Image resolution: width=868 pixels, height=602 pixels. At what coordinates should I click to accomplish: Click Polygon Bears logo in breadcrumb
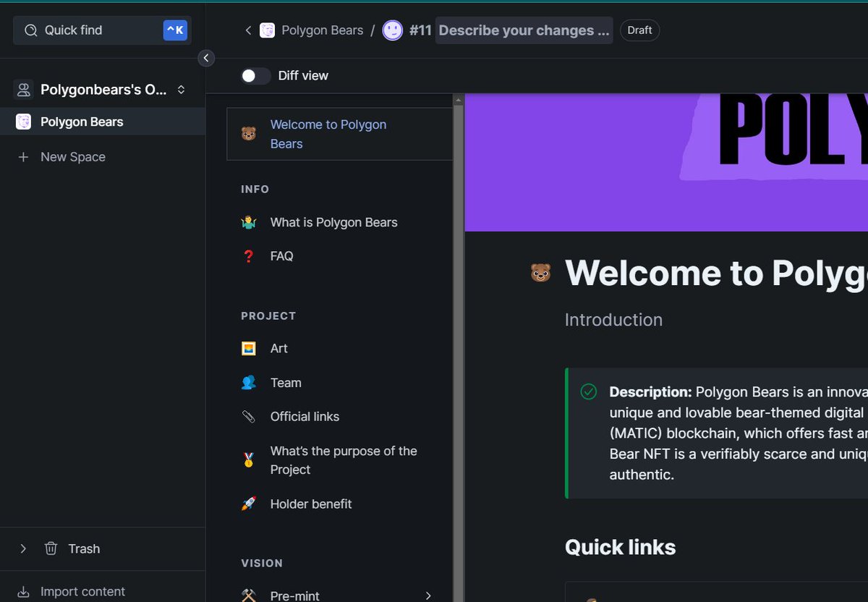tap(267, 30)
